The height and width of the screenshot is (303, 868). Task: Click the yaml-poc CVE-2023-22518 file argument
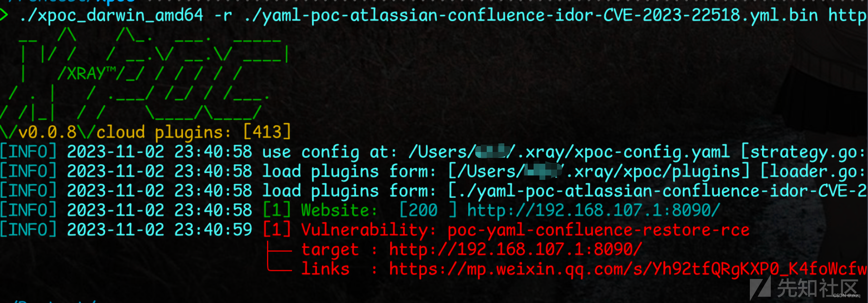[531, 15]
